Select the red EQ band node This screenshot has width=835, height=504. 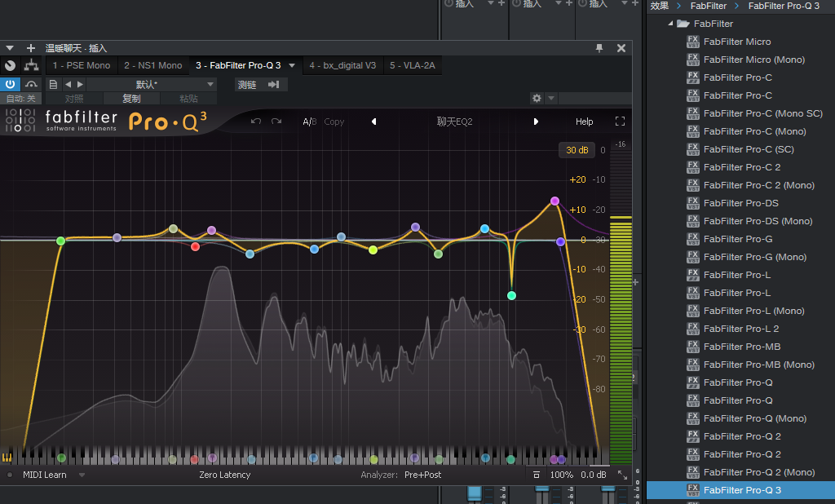pos(196,246)
